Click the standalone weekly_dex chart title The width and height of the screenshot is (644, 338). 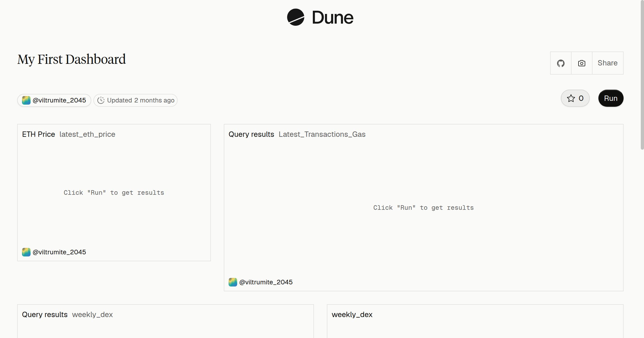pos(352,314)
